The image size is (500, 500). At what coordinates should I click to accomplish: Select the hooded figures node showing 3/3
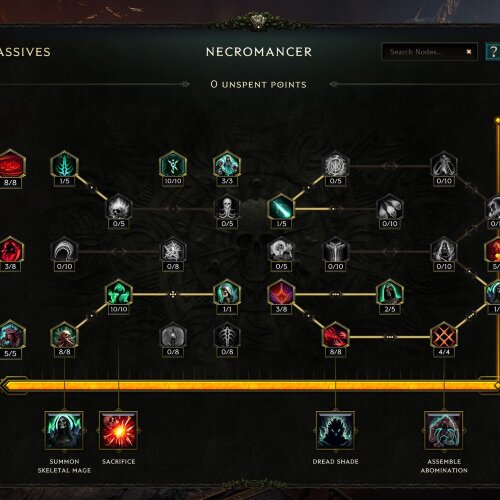(x=227, y=165)
